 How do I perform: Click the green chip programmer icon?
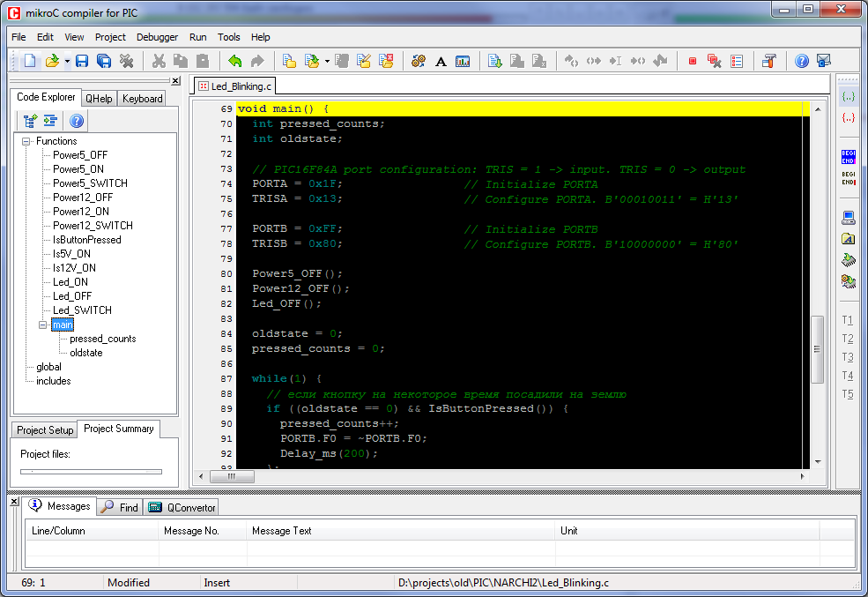[848, 260]
